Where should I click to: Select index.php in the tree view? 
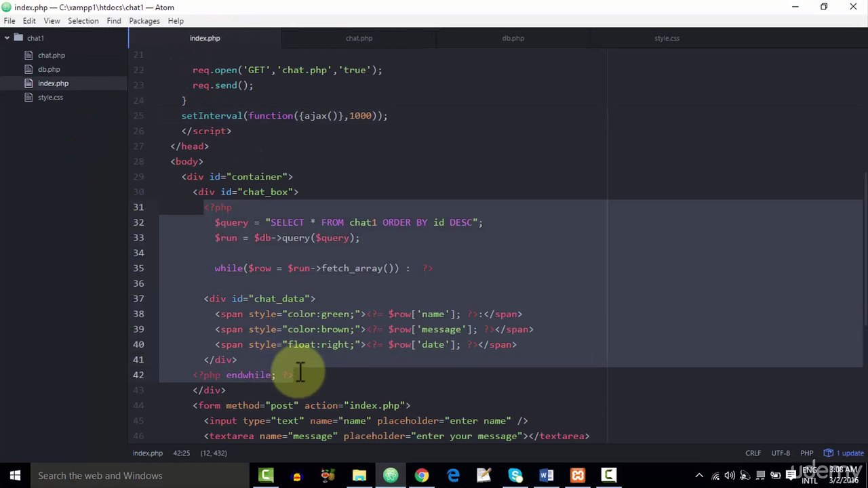pyautogui.click(x=53, y=83)
